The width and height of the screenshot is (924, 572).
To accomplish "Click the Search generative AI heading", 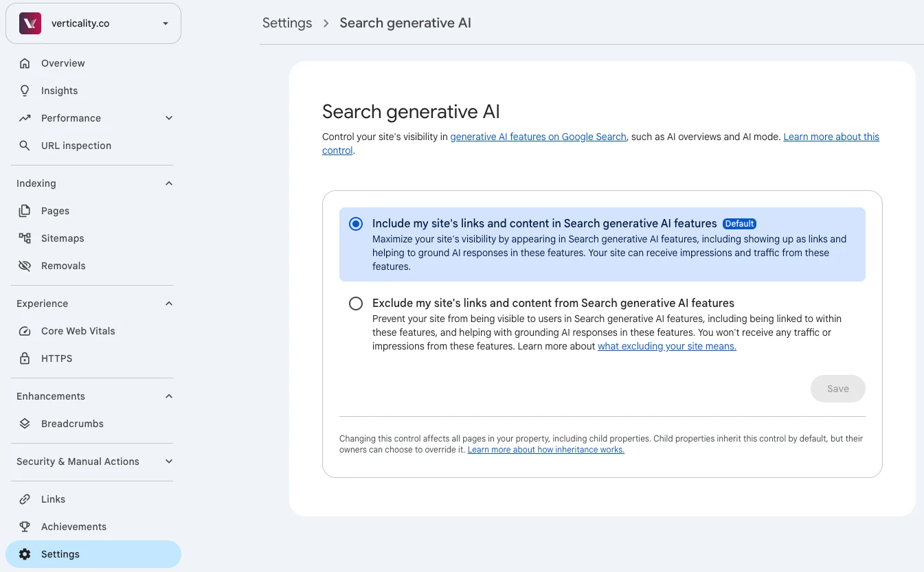I will (411, 111).
